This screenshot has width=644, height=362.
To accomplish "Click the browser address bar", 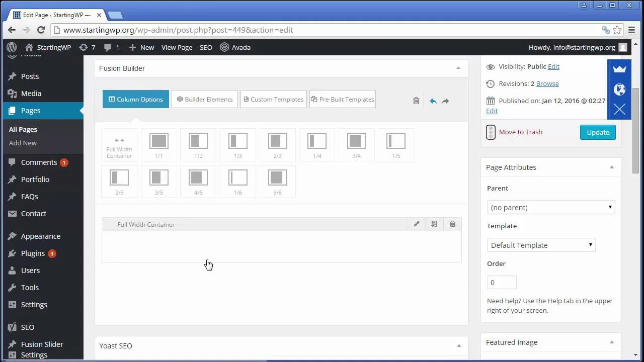I will pyautogui.click(x=327, y=30).
